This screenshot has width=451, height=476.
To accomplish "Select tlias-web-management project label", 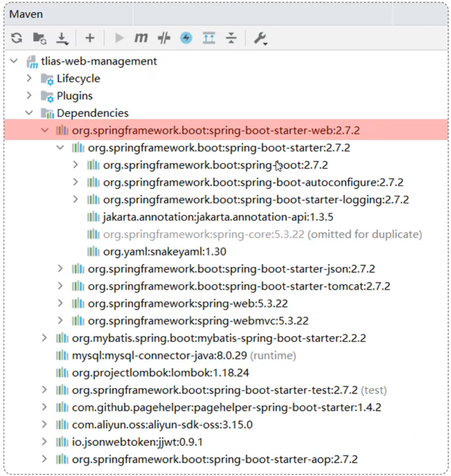I will [99, 61].
